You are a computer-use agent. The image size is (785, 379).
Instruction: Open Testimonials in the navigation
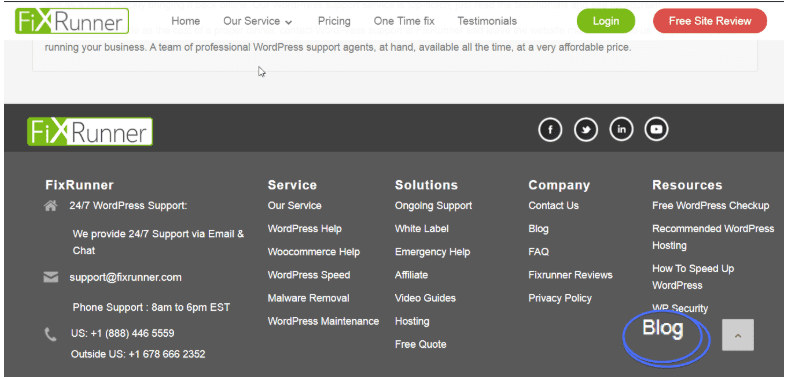(x=487, y=21)
